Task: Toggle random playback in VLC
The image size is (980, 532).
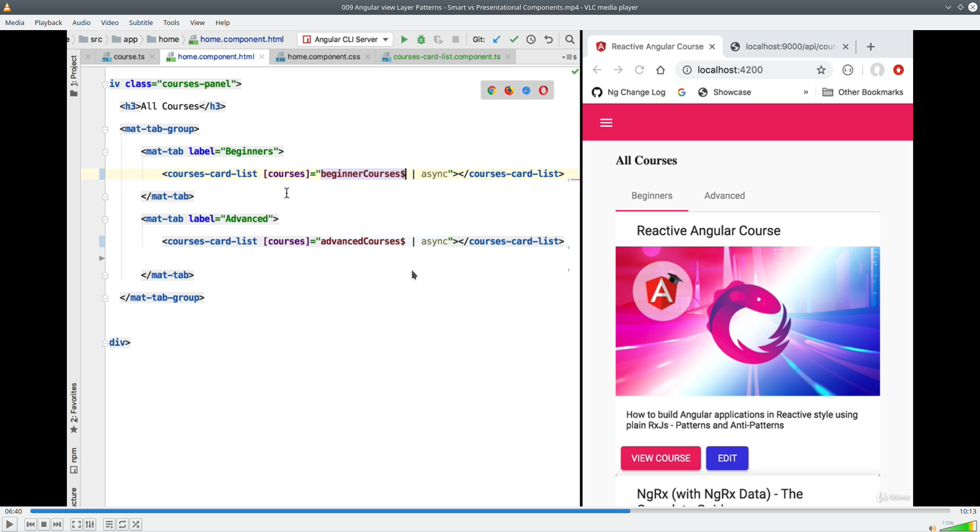Action: (x=136, y=524)
